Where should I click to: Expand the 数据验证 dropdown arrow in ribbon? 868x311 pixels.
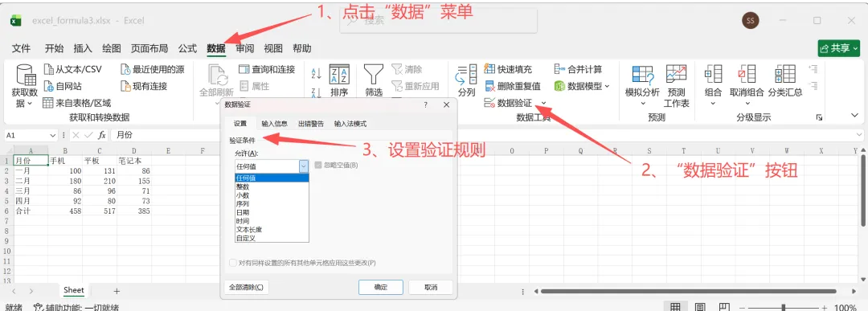tap(543, 104)
